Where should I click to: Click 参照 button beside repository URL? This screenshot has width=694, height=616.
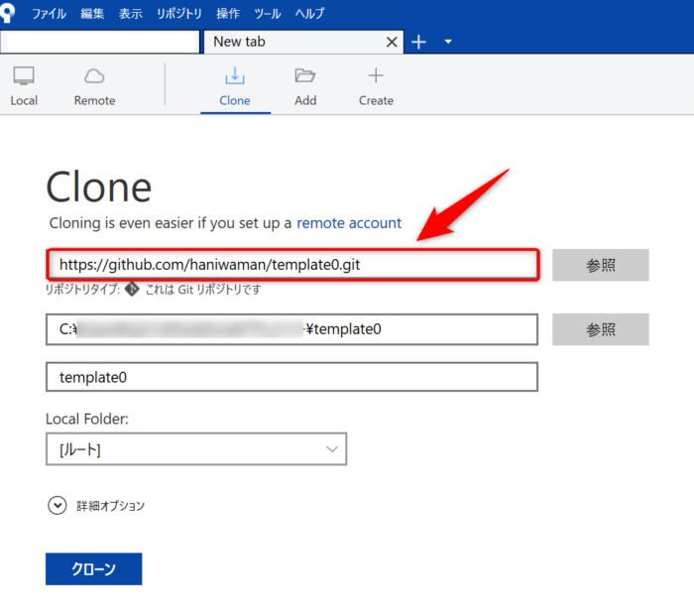coord(600,266)
